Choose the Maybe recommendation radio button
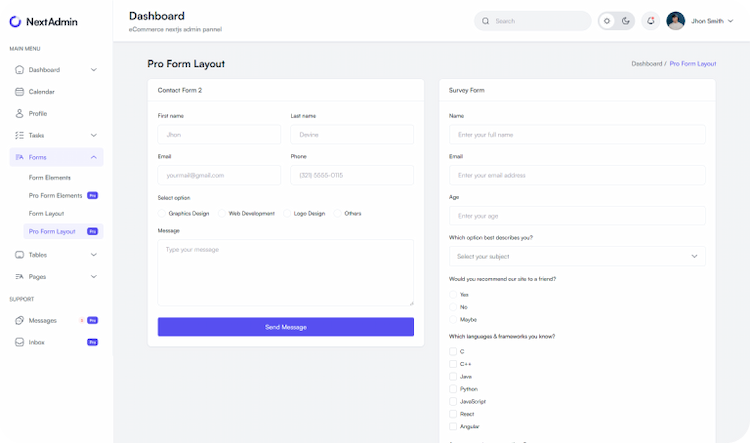 (453, 320)
